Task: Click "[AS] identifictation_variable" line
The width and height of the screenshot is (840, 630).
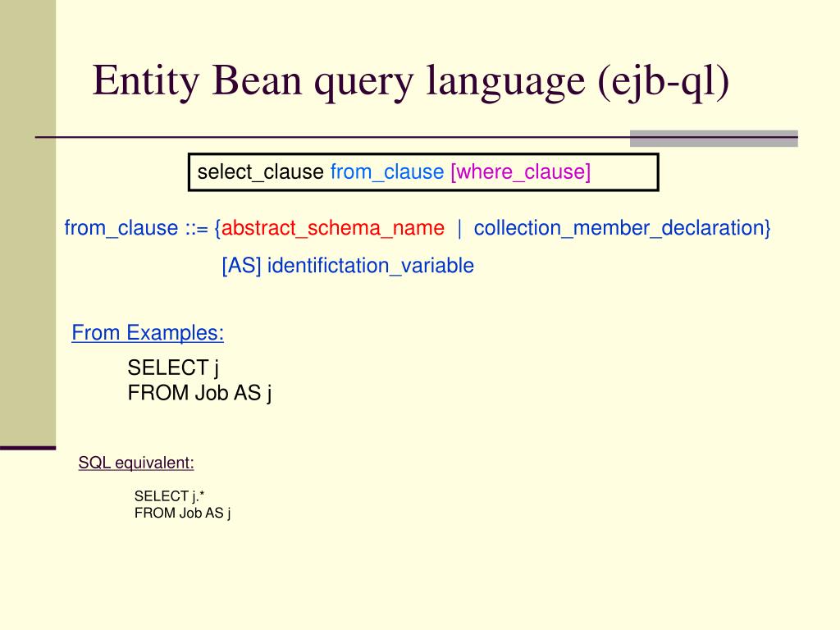Action: pyautogui.click(x=348, y=266)
